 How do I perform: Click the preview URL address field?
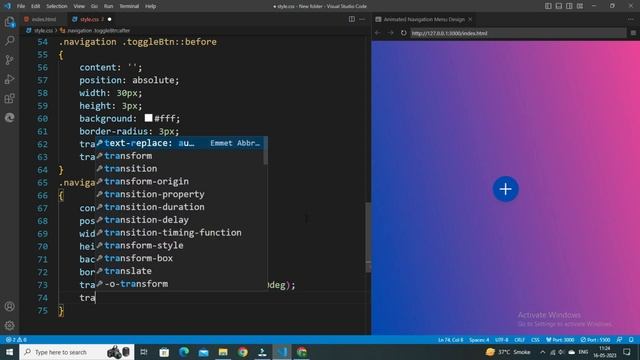coord(518,33)
